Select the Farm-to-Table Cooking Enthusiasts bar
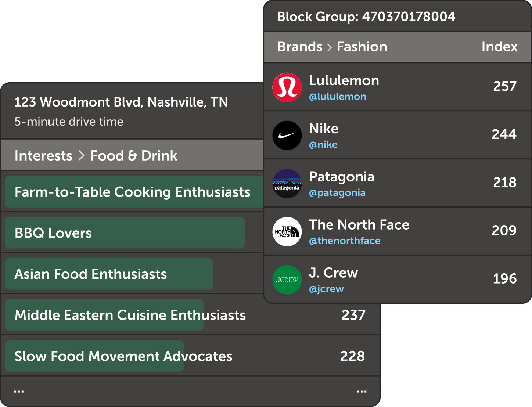The image size is (532, 407). [x=133, y=192]
